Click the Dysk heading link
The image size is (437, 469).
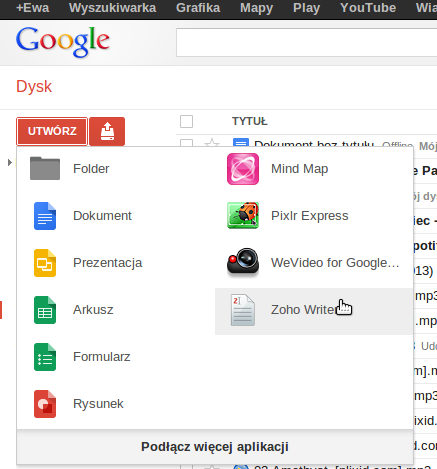tap(34, 87)
